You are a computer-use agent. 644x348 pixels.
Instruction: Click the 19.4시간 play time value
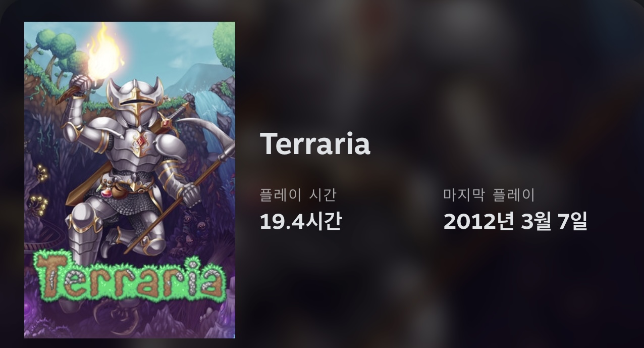click(x=300, y=221)
